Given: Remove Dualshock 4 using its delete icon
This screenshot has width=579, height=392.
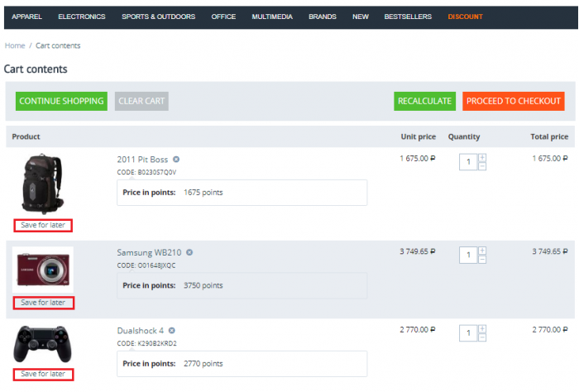Looking at the screenshot, I should click(172, 331).
